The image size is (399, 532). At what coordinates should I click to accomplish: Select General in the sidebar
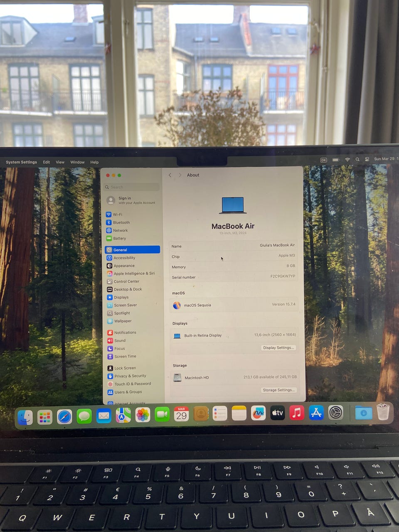click(132, 250)
